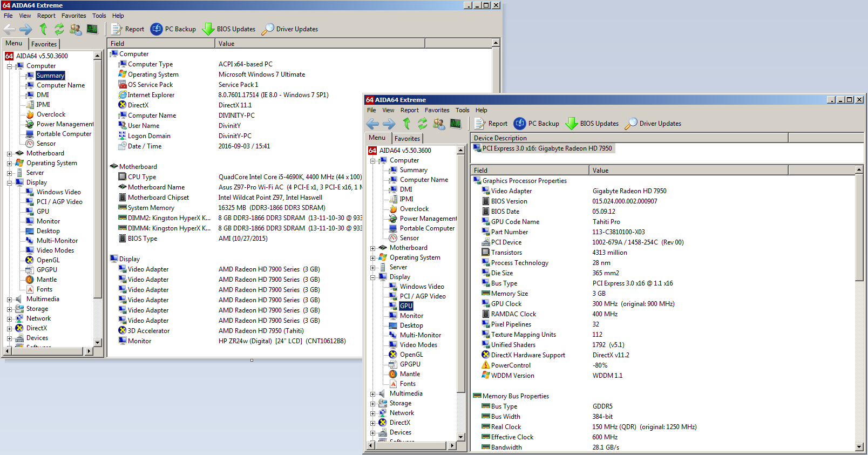Screen dimensions: 868x455
Task: Click the Refresh icon in the left window toolbar
Action: pos(59,29)
